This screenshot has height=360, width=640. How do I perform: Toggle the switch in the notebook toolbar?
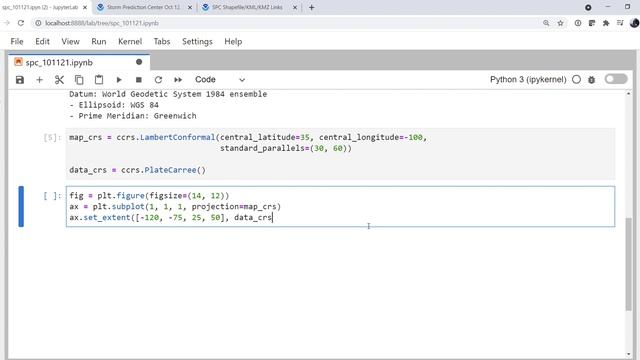(616, 79)
